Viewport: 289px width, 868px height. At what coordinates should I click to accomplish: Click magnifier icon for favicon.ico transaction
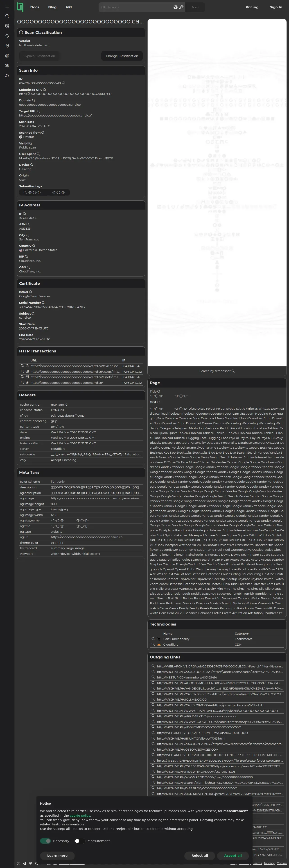coord(23,365)
